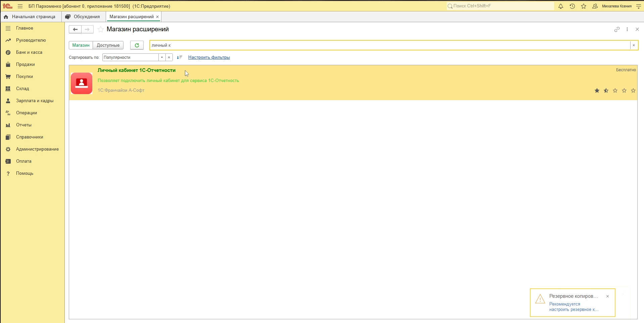Open the three-dot more options menu
This screenshot has width=644, height=323.
[x=627, y=29]
